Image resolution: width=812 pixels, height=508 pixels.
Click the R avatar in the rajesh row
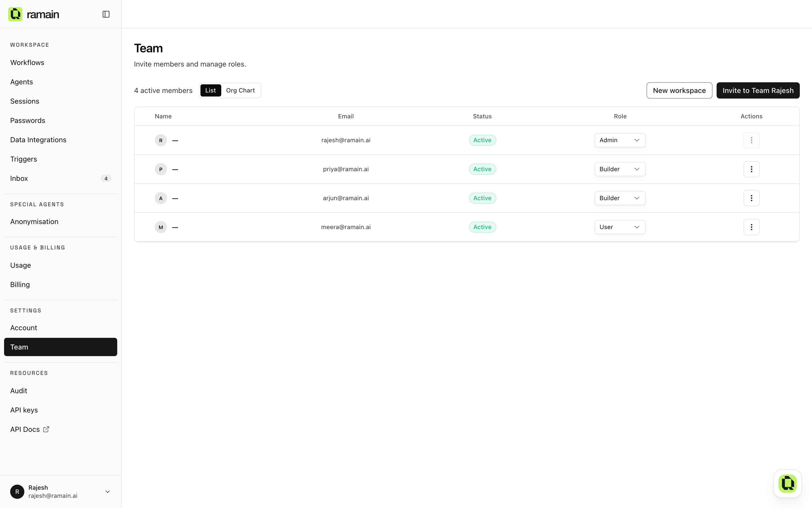tap(161, 140)
